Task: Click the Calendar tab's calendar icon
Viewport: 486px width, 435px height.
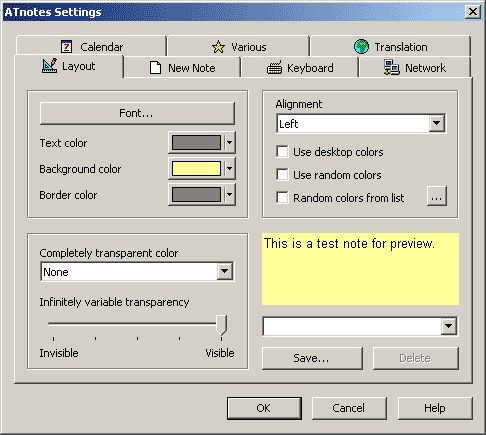Action: coord(66,47)
